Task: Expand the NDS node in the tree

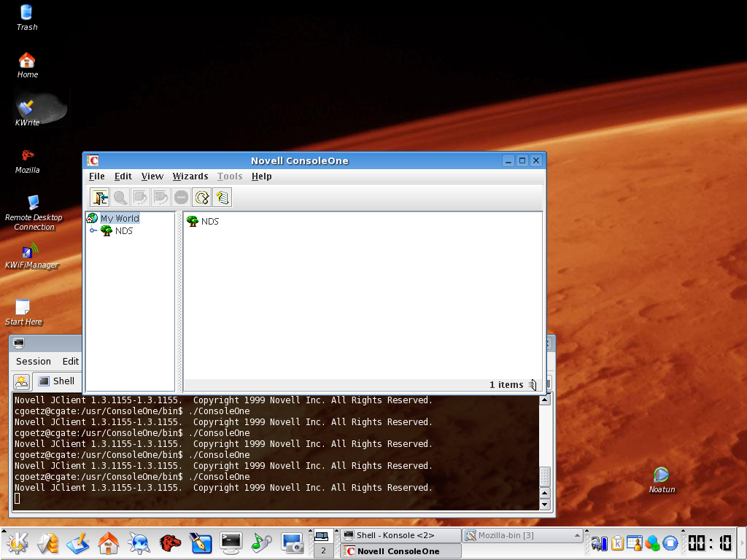Action: tap(93, 231)
